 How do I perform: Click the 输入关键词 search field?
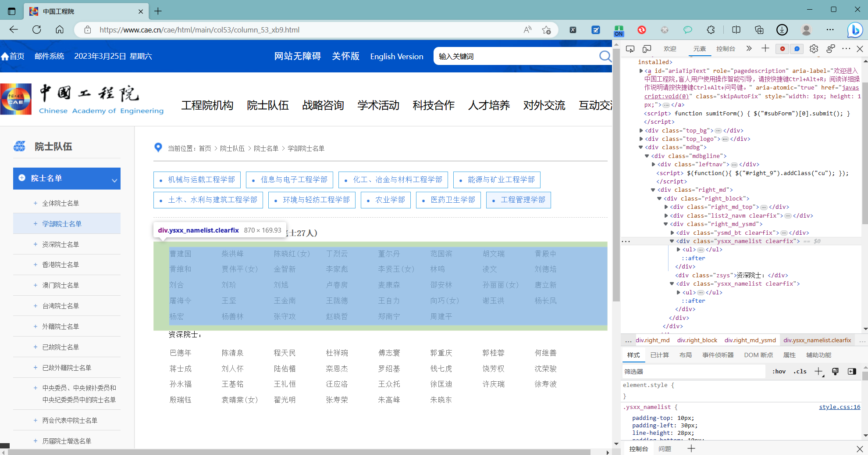tap(516, 56)
